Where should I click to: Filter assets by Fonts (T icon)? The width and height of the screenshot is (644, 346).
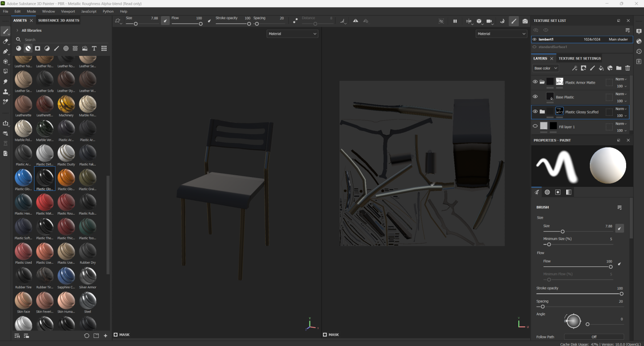tap(94, 48)
